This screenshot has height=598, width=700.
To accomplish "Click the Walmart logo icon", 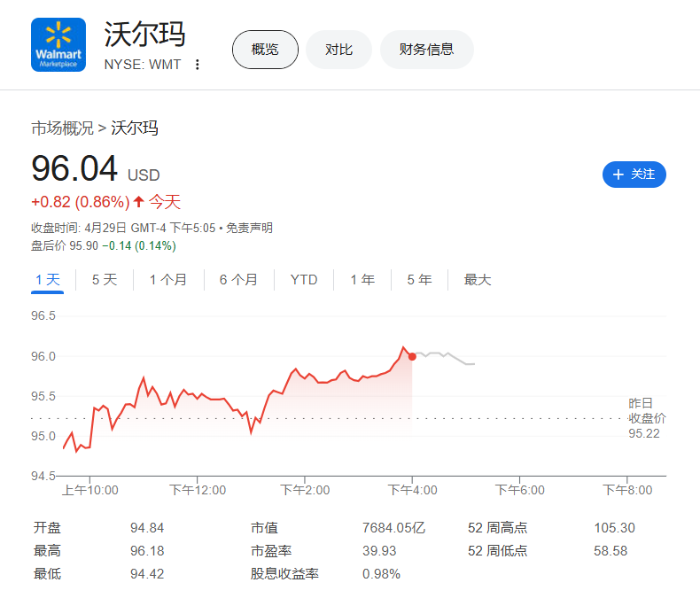I will point(58,44).
